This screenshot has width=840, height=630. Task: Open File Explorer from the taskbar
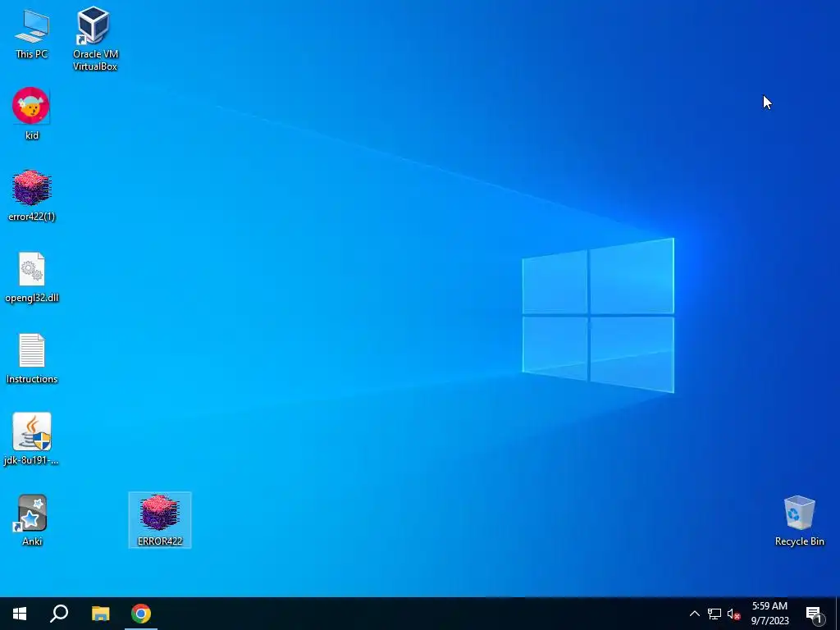coord(100,614)
